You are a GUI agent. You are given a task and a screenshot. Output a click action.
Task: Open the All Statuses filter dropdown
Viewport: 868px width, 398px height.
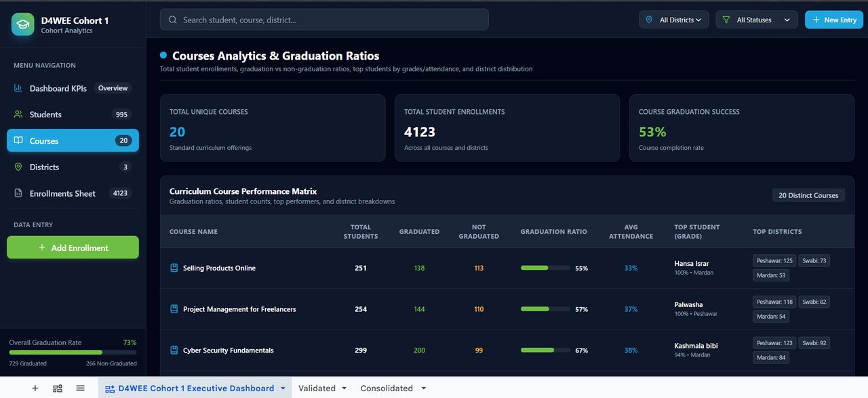point(757,20)
